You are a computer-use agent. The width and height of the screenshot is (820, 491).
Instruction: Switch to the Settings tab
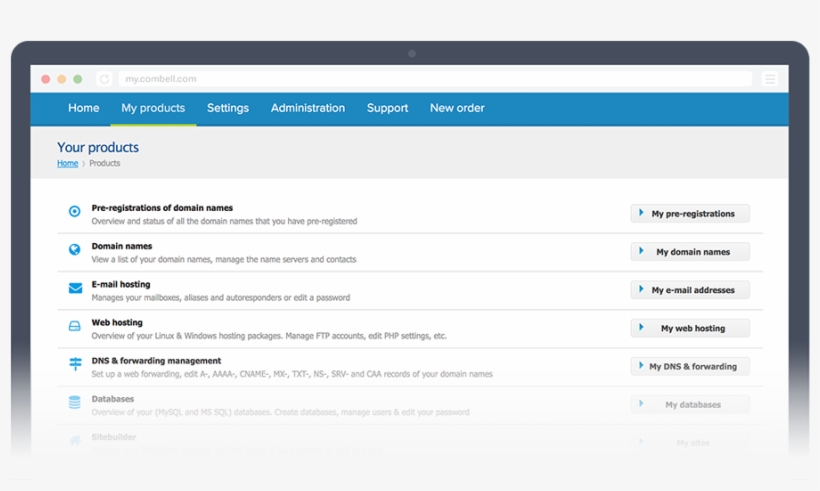228,108
